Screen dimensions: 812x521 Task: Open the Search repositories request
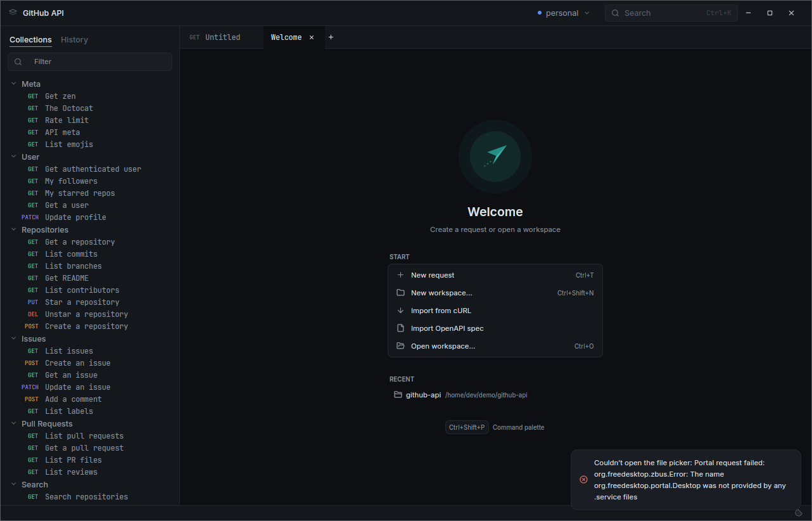(90, 497)
